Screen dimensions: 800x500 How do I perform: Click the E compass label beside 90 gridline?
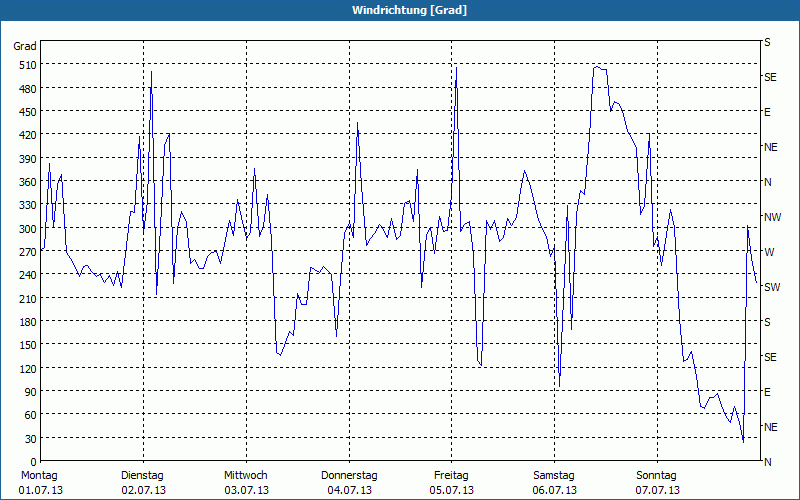tap(767, 392)
